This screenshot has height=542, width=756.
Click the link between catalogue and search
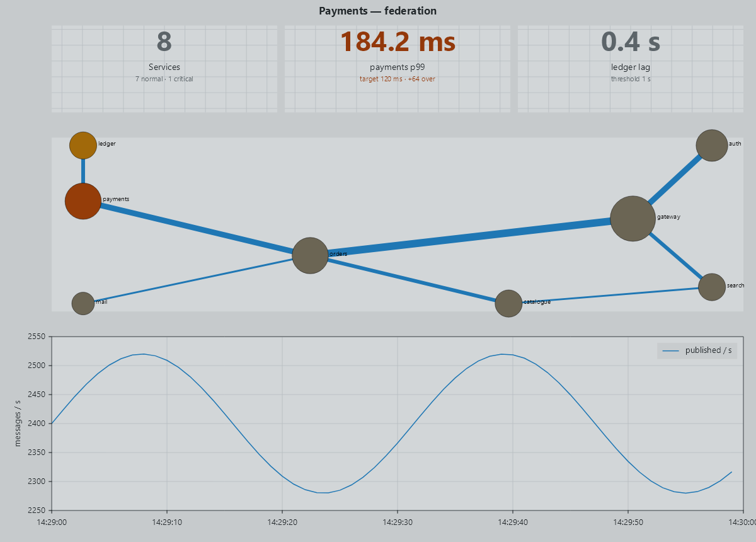click(610, 295)
